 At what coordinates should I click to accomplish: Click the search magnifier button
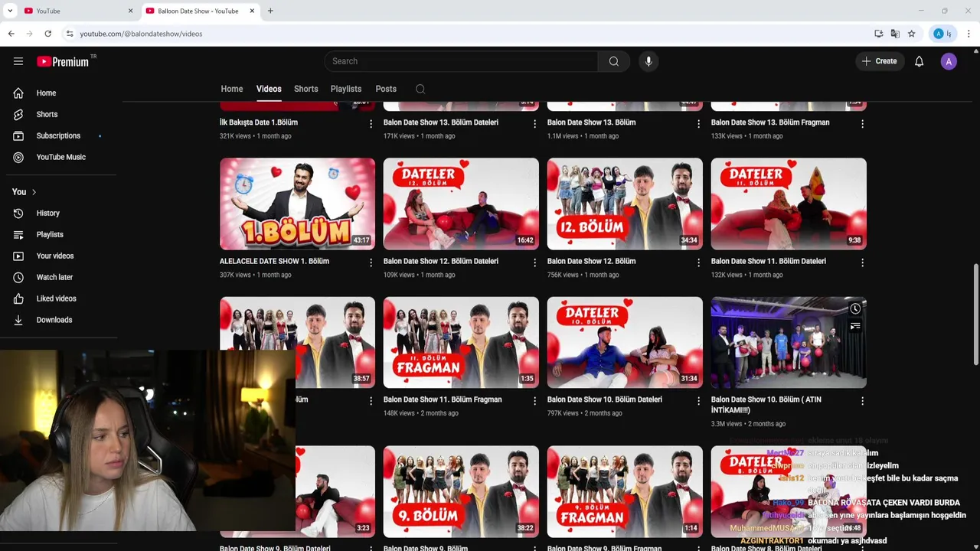click(x=613, y=61)
